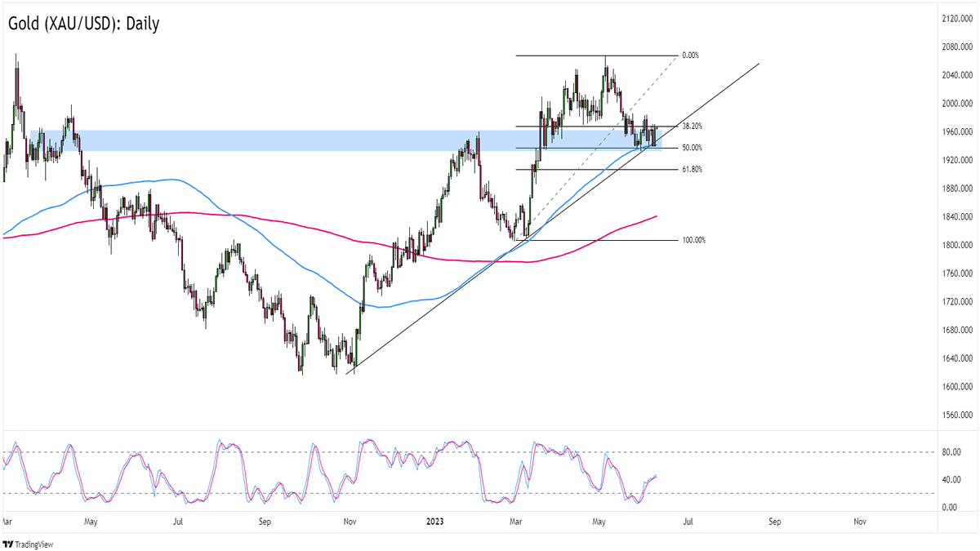Select the 0.00% Fibonacci level label

690,56
